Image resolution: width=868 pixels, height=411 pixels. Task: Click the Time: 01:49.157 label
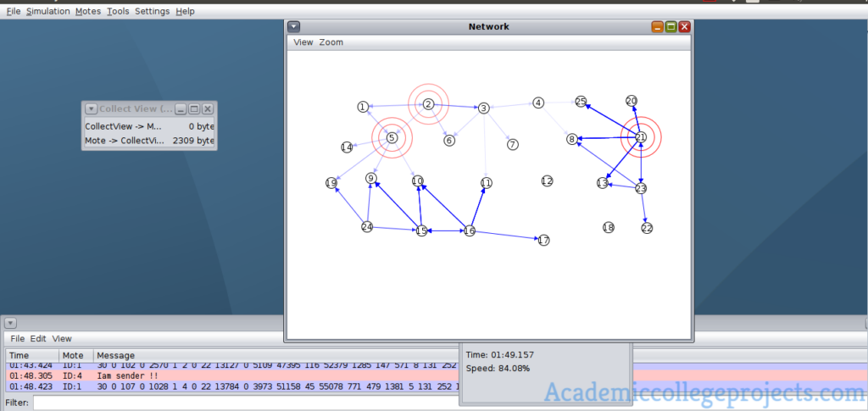click(x=500, y=355)
